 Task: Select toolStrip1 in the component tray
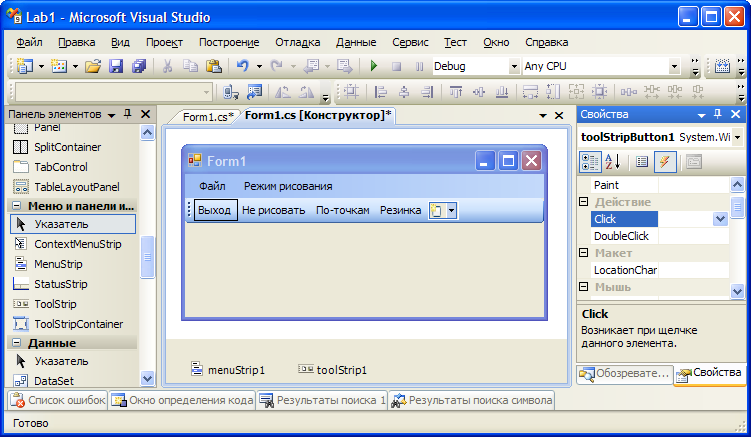[x=332, y=369]
